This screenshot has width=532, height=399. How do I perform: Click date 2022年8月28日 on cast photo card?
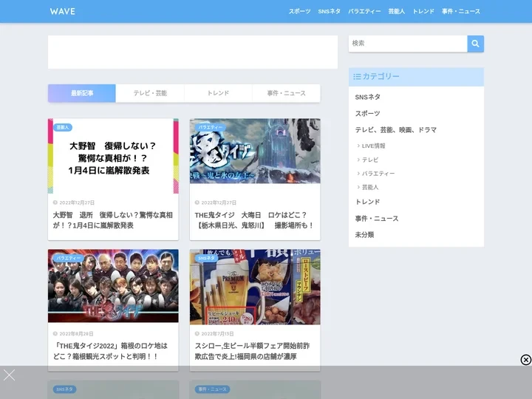click(x=76, y=334)
